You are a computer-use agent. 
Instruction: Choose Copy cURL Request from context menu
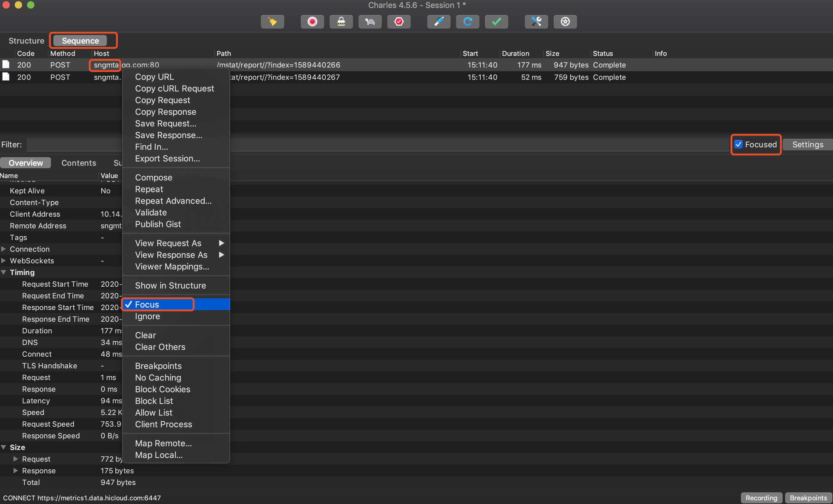click(x=174, y=89)
